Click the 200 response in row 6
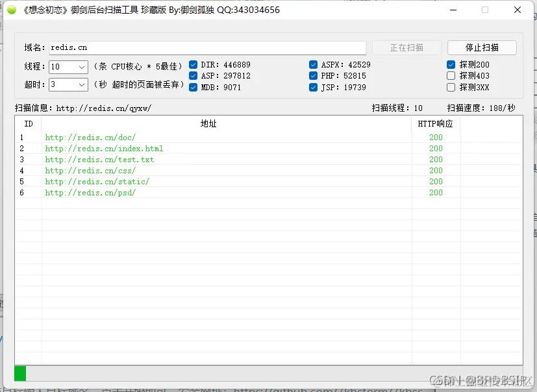This screenshot has width=537, height=392. pos(436,193)
